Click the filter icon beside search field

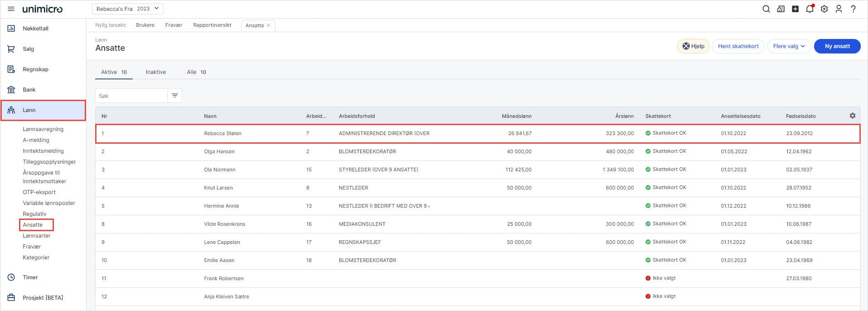(x=174, y=96)
